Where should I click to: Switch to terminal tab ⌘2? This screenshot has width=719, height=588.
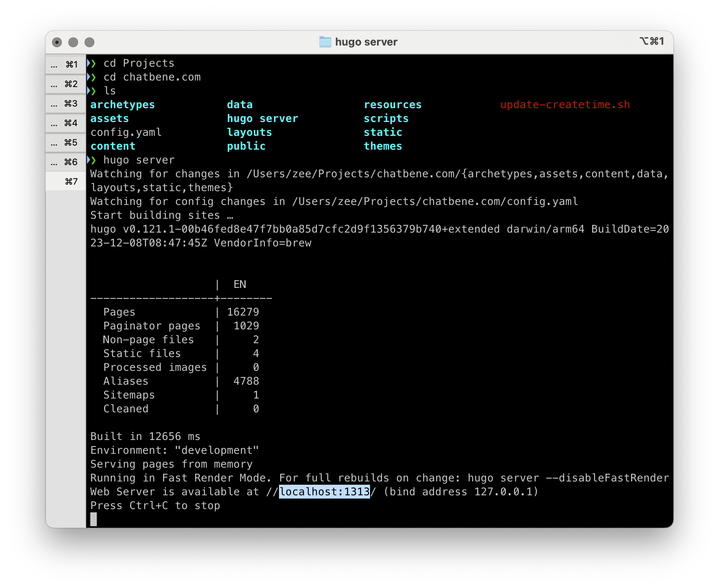pos(65,84)
